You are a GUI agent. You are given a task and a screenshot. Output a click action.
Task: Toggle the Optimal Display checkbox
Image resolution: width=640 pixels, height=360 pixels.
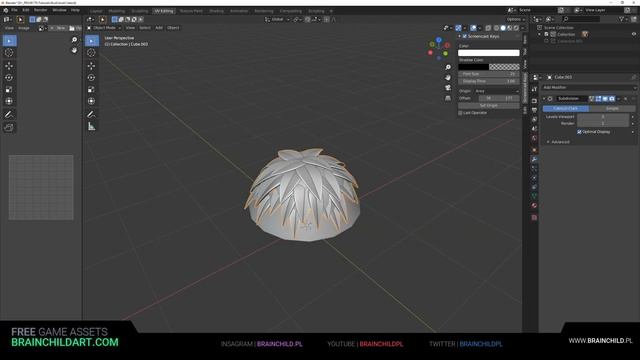pyautogui.click(x=579, y=132)
